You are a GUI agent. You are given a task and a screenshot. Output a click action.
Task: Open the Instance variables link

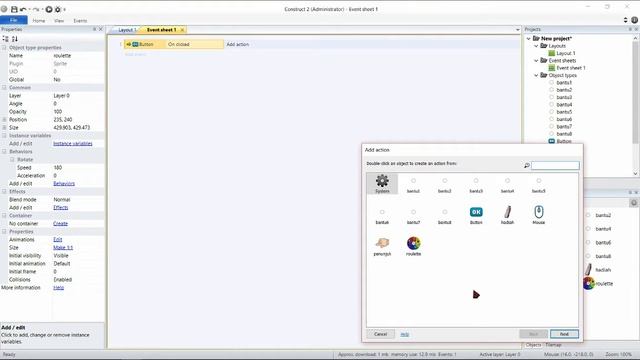pos(73,144)
